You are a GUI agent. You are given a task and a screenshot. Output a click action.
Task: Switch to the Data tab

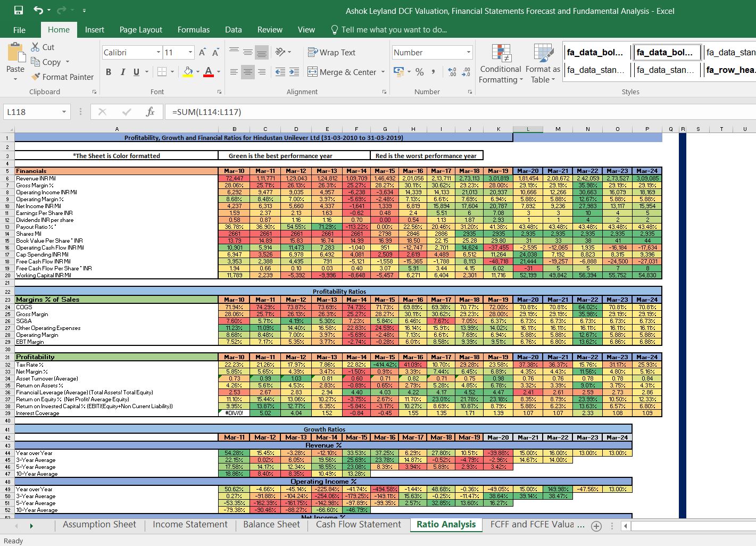click(233, 30)
